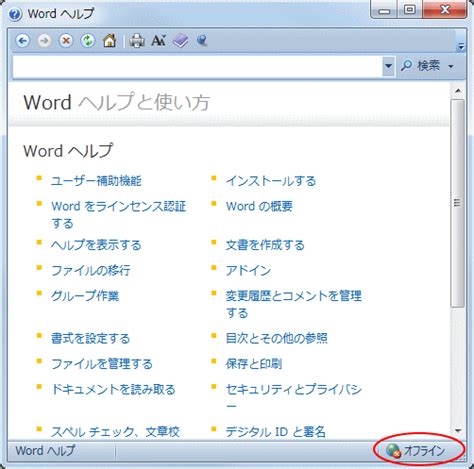Viewport: 474px width, 469px height.
Task: Open the アドイン link
Action: coord(248,270)
